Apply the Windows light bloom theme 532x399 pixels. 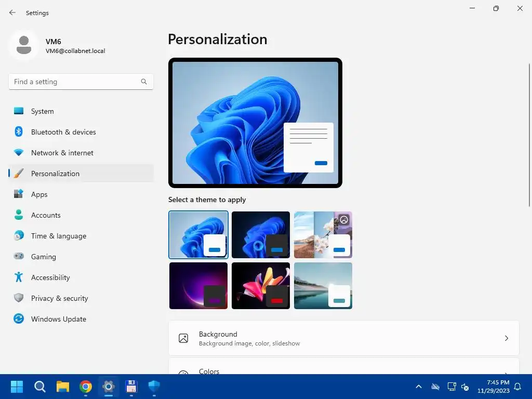pyautogui.click(x=198, y=235)
